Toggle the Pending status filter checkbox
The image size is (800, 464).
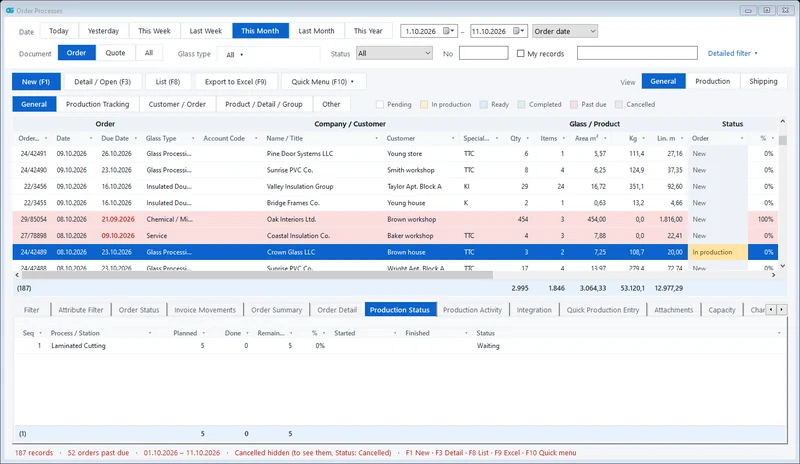click(380, 104)
